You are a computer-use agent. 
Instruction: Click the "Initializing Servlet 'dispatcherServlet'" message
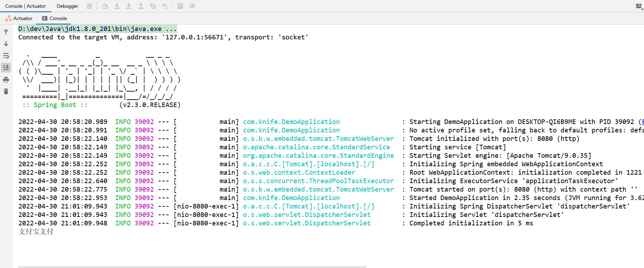(x=487, y=215)
